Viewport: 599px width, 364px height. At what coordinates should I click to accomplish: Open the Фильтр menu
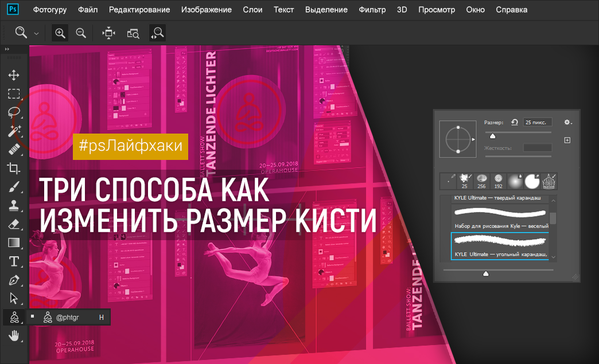(x=372, y=10)
